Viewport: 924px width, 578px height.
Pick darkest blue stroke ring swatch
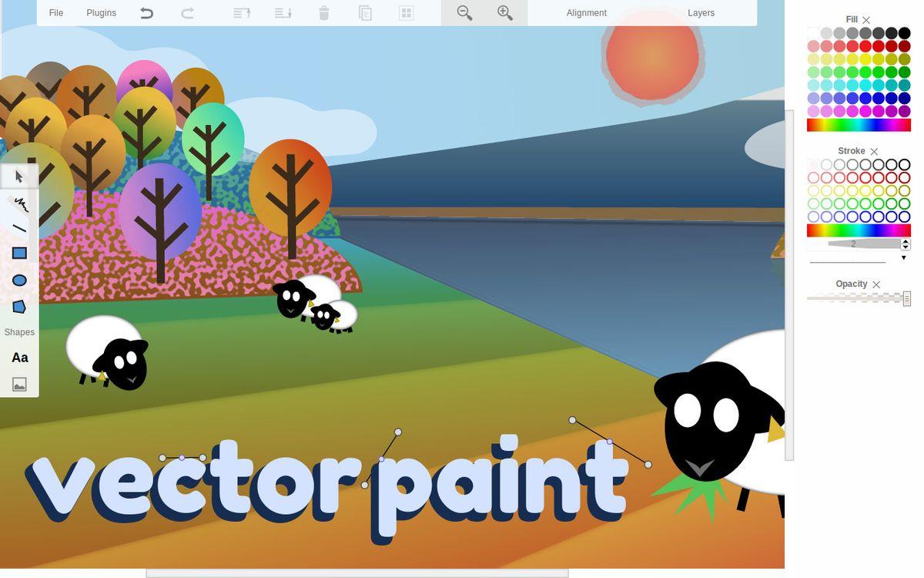pyautogui.click(x=905, y=217)
